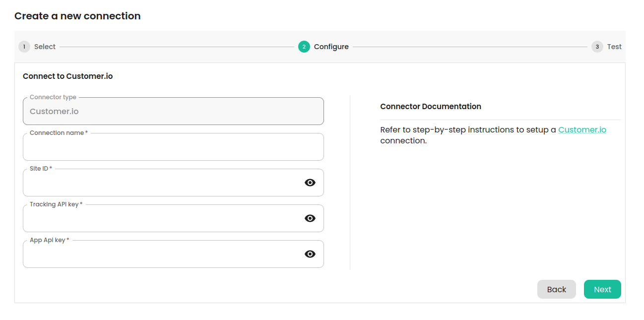Image resolution: width=644 pixels, height=320 pixels.
Task: Click step 2 Configure in stepper
Action: click(x=323, y=47)
